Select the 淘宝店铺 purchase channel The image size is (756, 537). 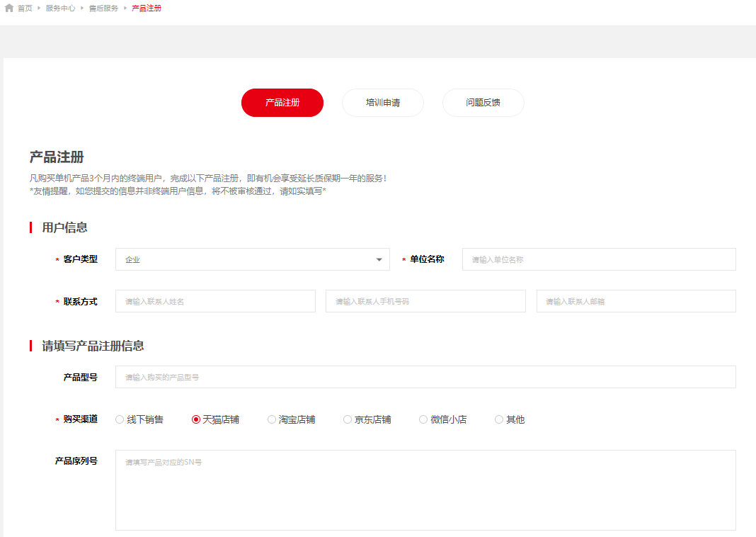click(270, 419)
